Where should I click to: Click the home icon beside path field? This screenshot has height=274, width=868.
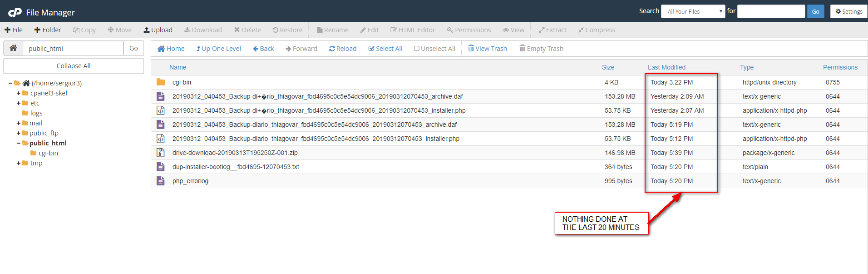click(13, 48)
